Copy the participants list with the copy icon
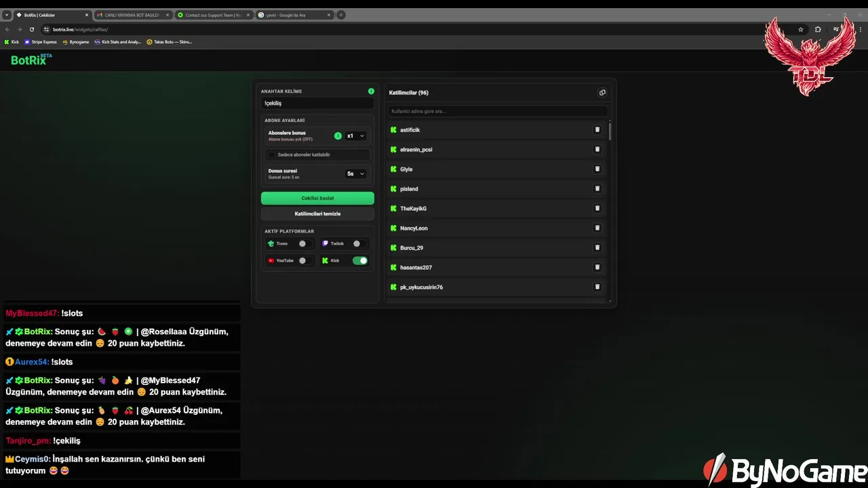 coord(602,93)
